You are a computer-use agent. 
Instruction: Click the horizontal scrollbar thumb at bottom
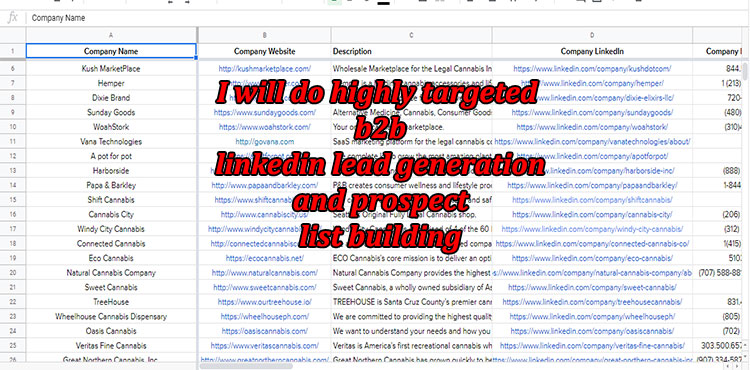pos(246,366)
